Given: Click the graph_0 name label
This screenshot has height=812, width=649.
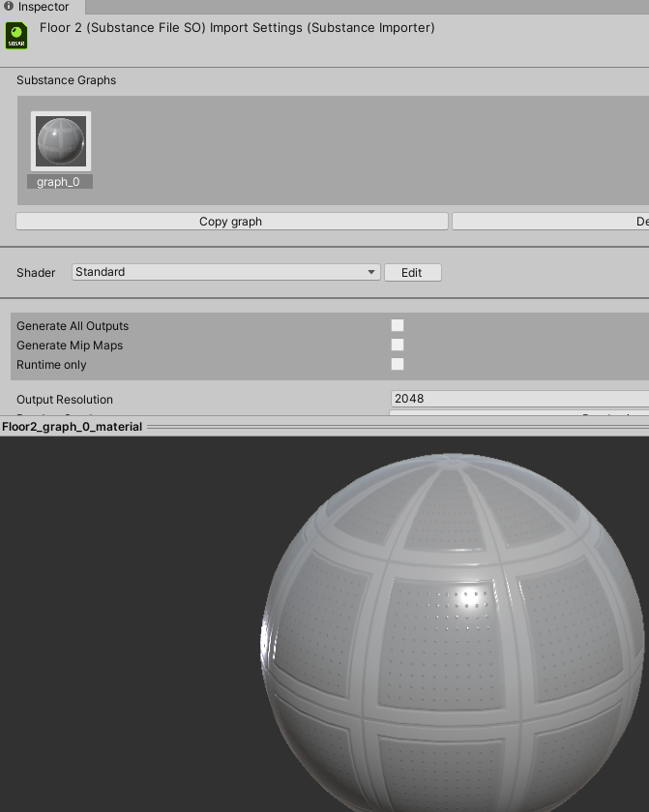Looking at the screenshot, I should tap(59, 182).
